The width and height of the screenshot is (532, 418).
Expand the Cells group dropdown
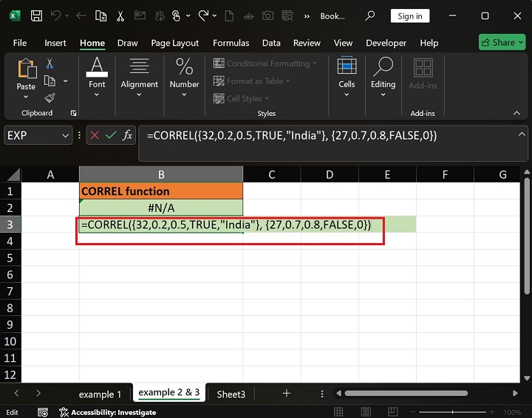click(x=347, y=95)
